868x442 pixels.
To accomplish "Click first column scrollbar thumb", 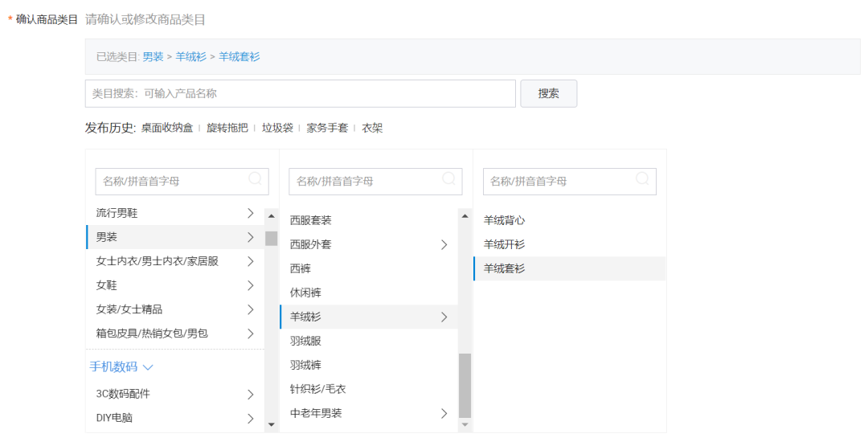I will [272, 238].
